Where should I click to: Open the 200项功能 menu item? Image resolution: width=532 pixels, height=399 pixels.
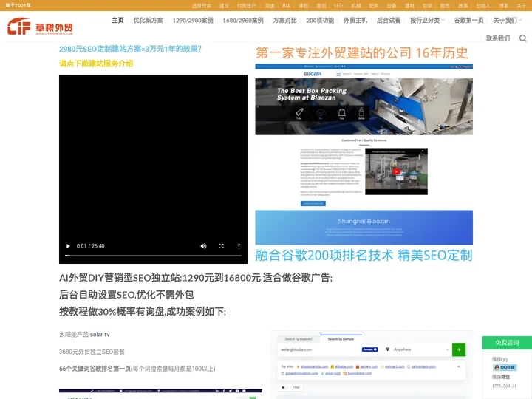(x=320, y=21)
